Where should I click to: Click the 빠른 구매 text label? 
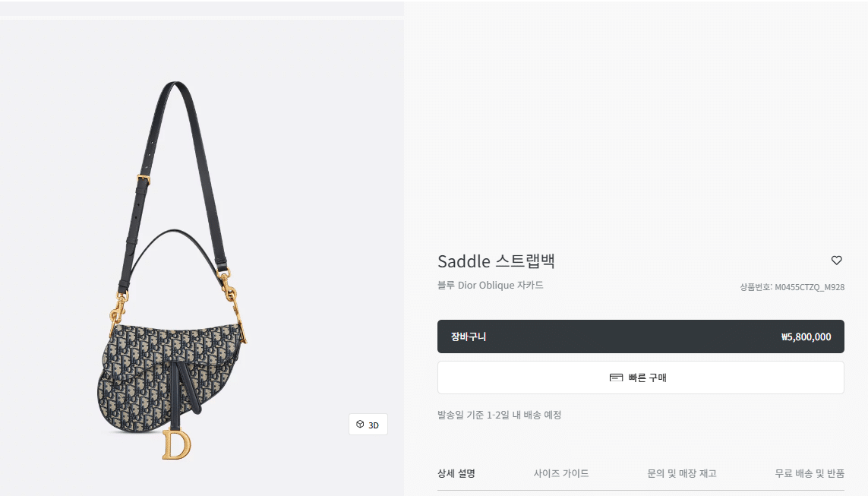point(648,378)
